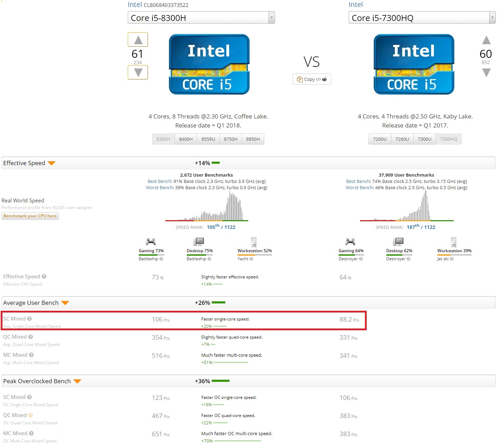Click the 8300H benchmark distribution histogram

(207, 206)
